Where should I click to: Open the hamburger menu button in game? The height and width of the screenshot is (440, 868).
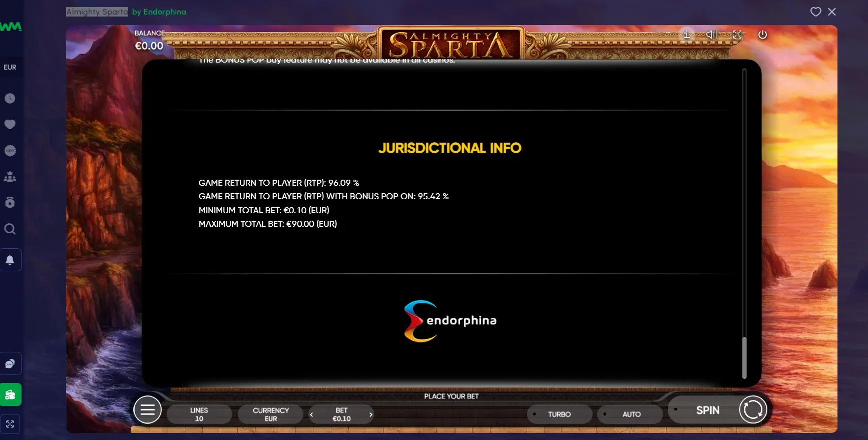(x=148, y=409)
